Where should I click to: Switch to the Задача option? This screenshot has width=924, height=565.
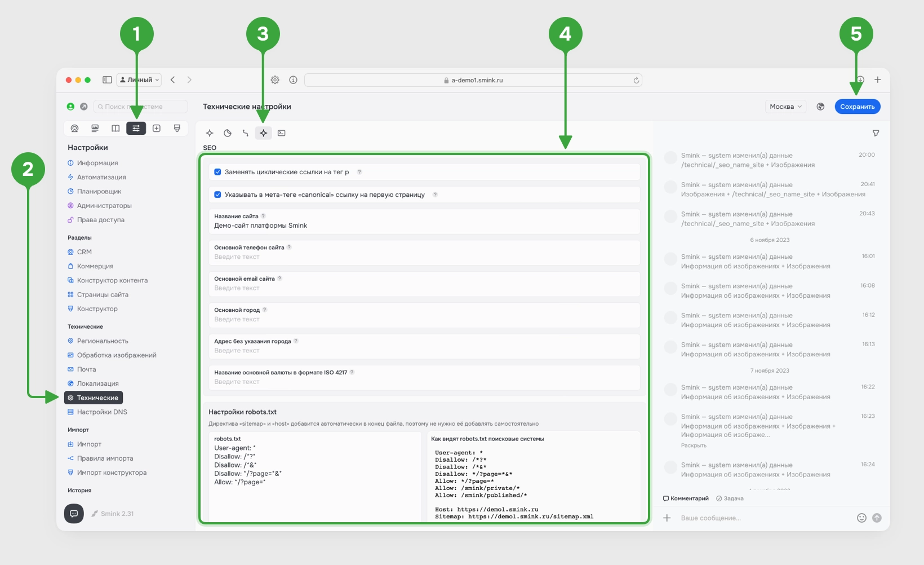[x=730, y=498]
